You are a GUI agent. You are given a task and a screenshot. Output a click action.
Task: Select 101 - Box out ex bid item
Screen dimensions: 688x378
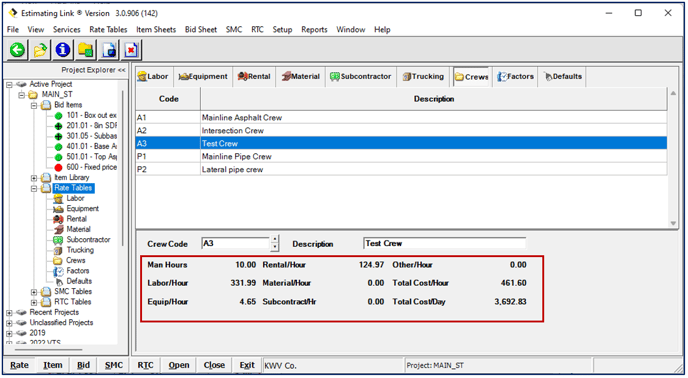coord(91,115)
